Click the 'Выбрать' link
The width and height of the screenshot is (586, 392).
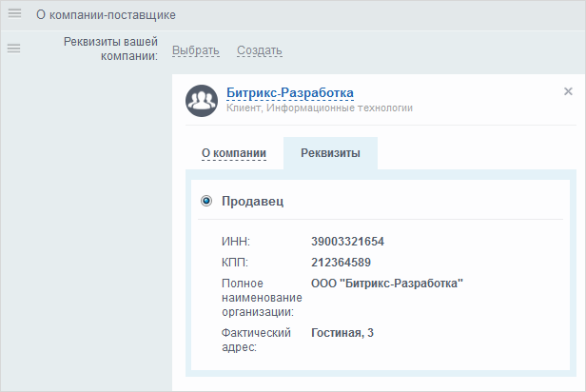click(196, 50)
